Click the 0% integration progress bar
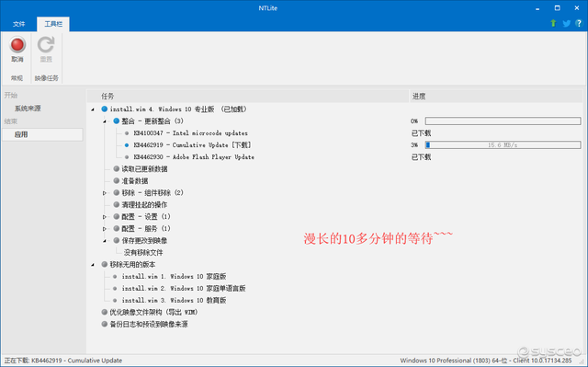Image resolution: width=588 pixels, height=367 pixels. [x=503, y=121]
